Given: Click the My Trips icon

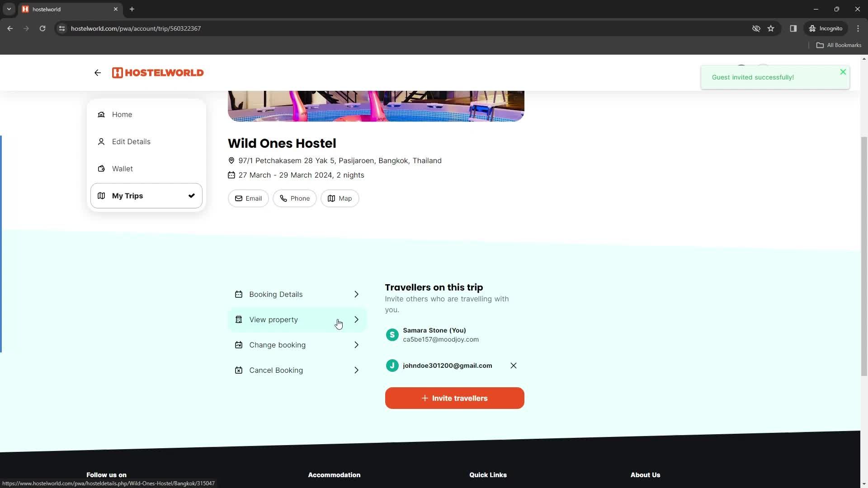Looking at the screenshot, I should (101, 196).
